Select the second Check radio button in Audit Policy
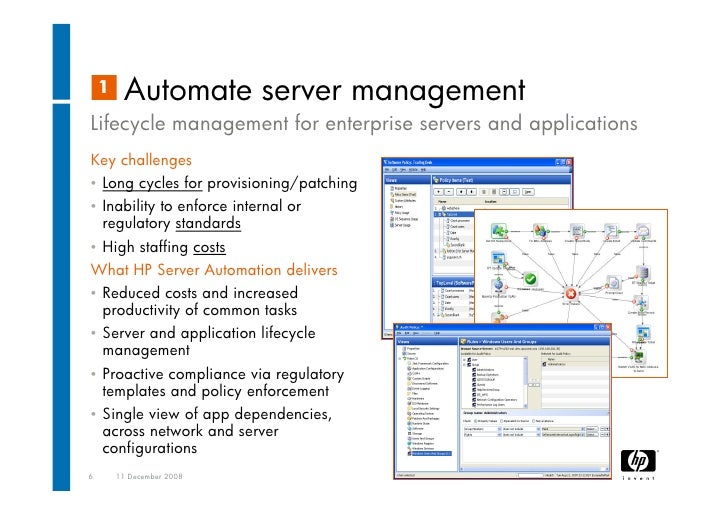 pyautogui.click(x=501, y=421)
